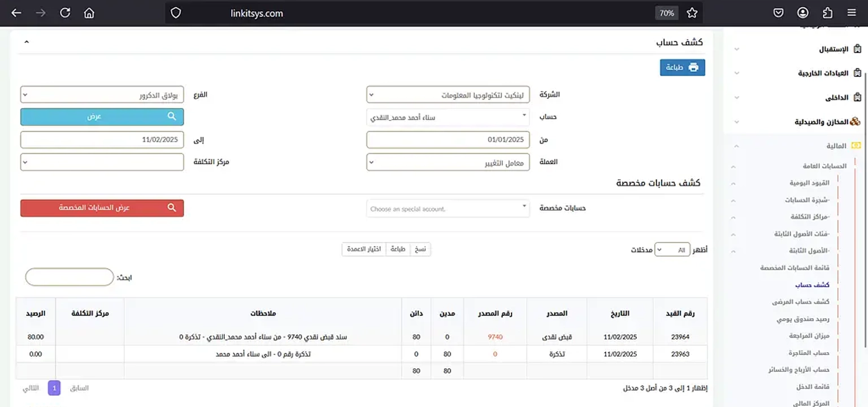
Task: Open the All entries dropdown next to أظهر
Action: (672, 249)
